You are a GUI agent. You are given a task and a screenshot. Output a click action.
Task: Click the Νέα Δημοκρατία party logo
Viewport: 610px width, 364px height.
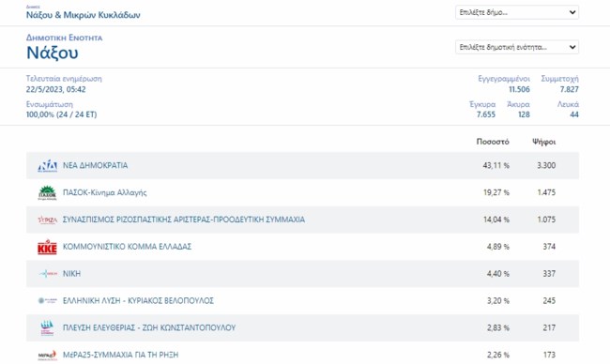48,166
